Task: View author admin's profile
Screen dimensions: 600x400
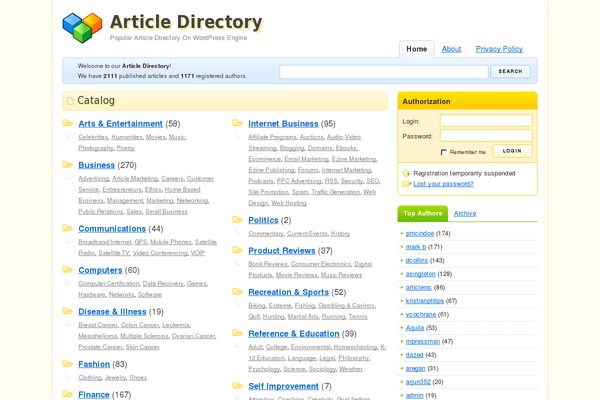Action: (x=414, y=395)
